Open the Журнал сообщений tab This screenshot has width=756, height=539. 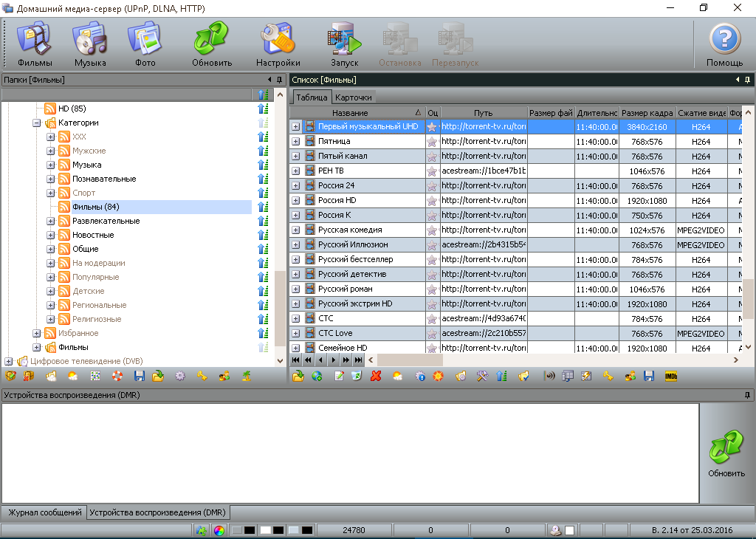tap(44, 512)
